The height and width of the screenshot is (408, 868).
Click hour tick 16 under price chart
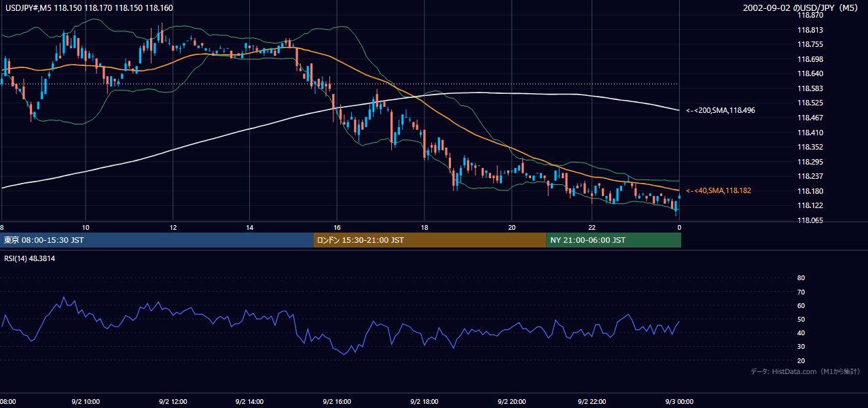pos(337,227)
